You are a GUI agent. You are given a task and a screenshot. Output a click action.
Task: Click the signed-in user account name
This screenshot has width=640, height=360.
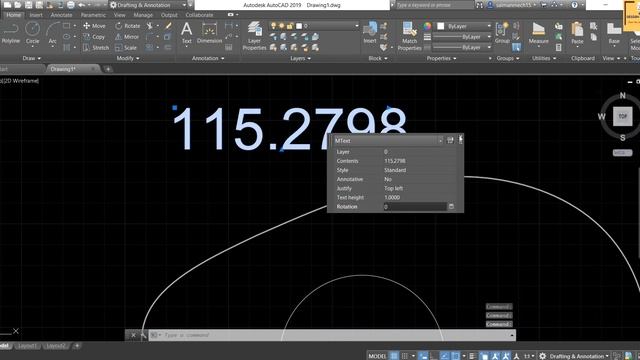[514, 5]
